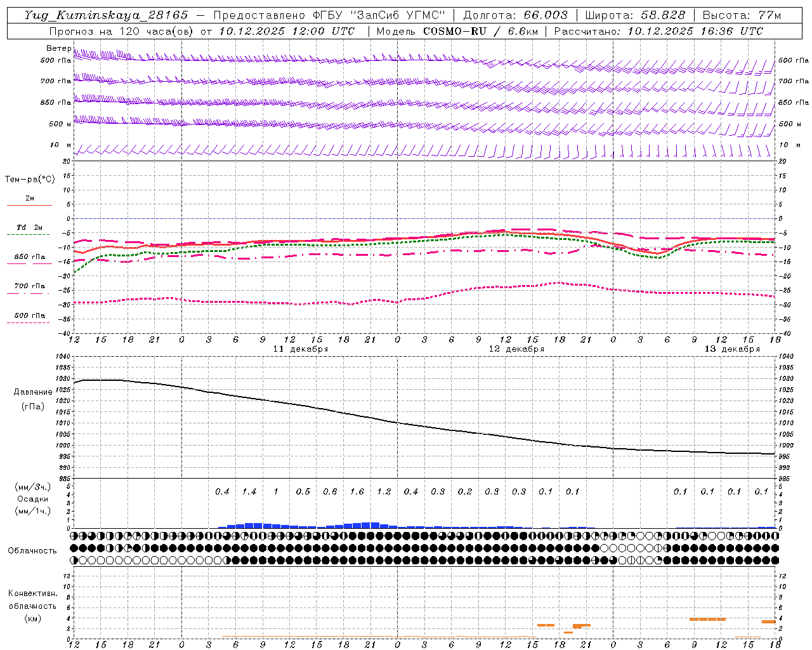Image resolution: width=812 pixels, height=650 pixels.
Task: Click the 1.6 precipitation amount value
Action: tap(357, 491)
